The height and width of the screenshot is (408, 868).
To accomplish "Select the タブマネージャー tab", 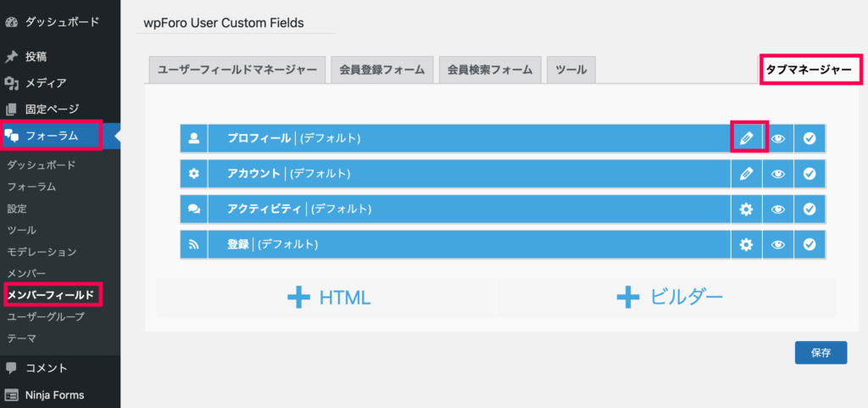I will point(809,70).
